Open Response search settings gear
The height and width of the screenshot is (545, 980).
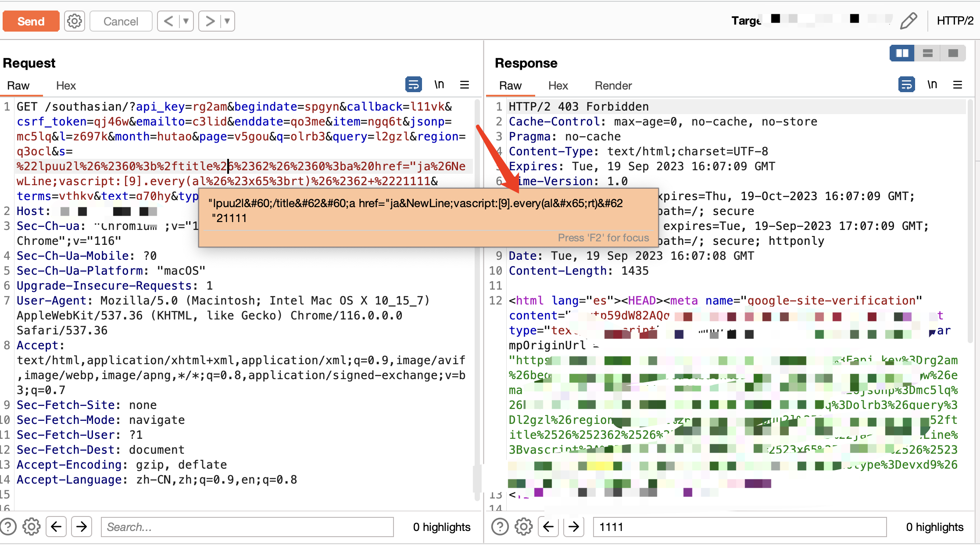click(523, 527)
